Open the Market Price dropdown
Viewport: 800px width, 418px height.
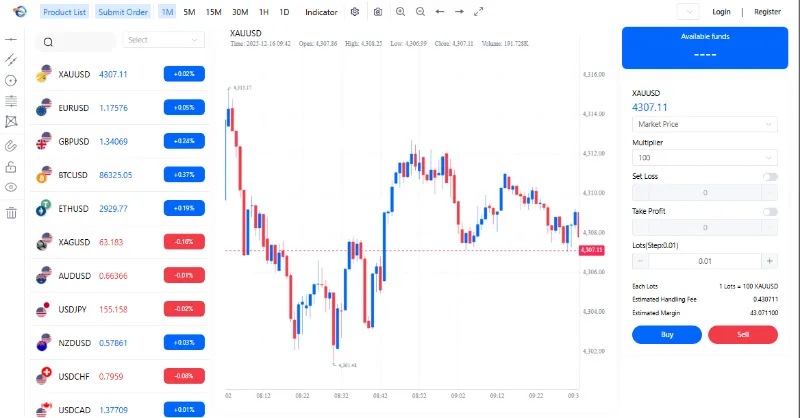[705, 124]
